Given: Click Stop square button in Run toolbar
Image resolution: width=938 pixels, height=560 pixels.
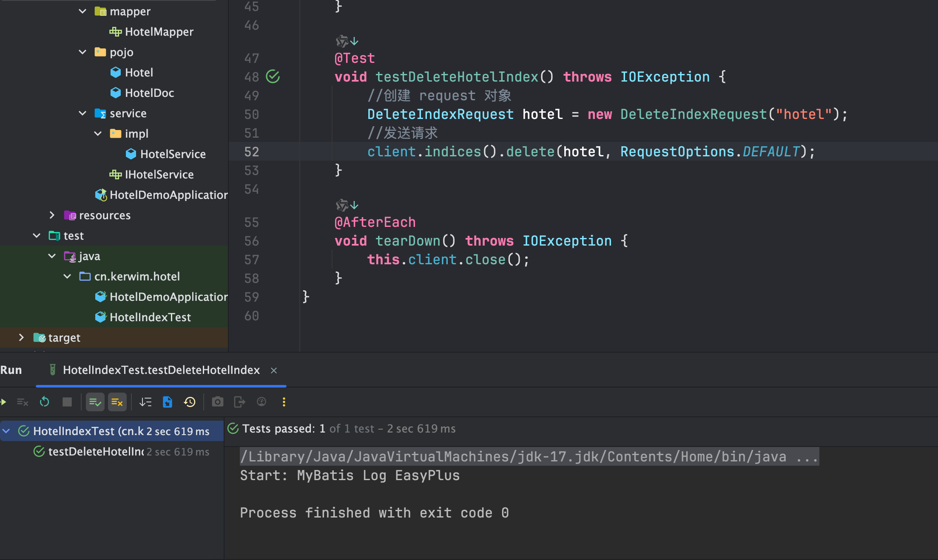Looking at the screenshot, I should tap(67, 402).
